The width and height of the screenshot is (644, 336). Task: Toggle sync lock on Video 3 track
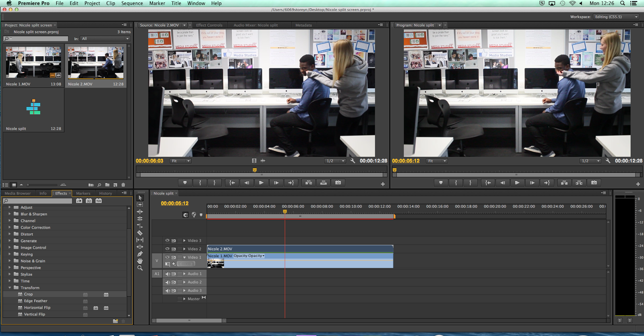(x=174, y=241)
